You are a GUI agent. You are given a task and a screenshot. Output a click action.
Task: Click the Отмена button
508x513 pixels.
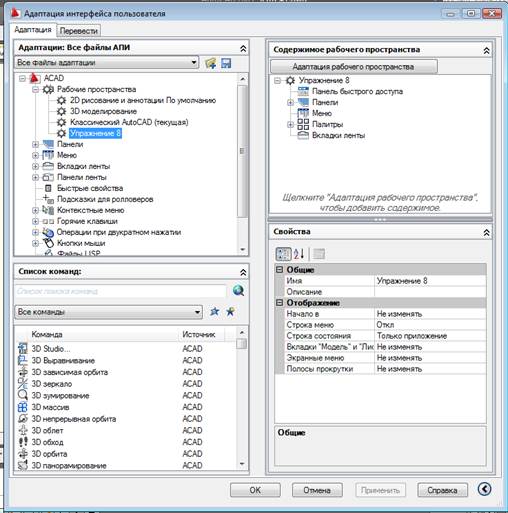point(317,490)
